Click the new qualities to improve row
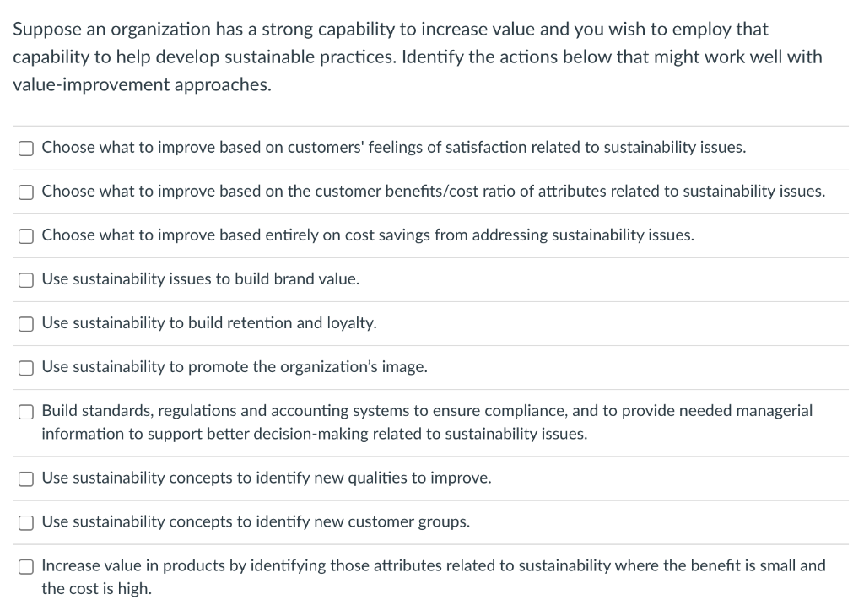The width and height of the screenshot is (864, 616). 266,478
